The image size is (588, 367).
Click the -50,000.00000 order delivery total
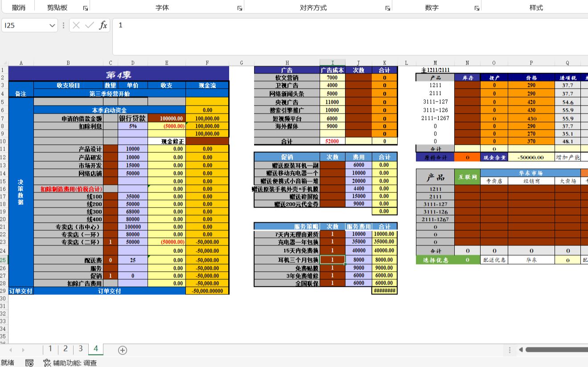(207, 291)
